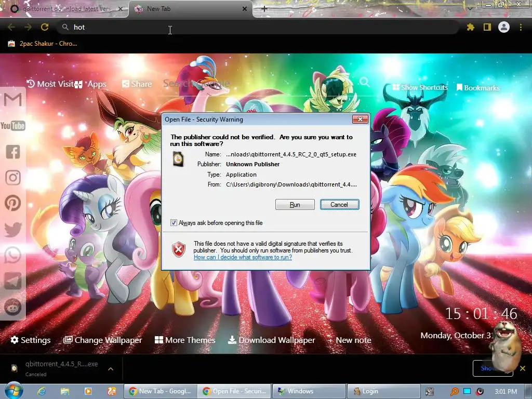Viewport: 532px width, 399px height.
Task: Click the 3:01 PM system clock
Action: [506, 392]
